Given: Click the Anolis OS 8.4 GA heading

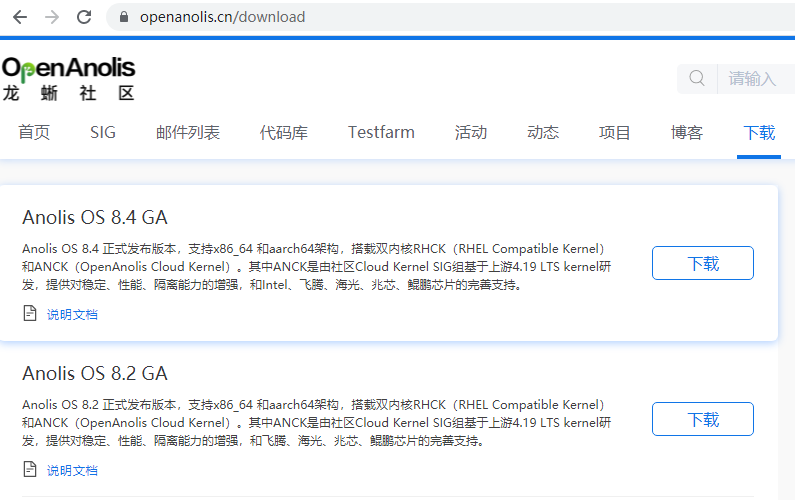Looking at the screenshot, I should [x=95, y=218].
